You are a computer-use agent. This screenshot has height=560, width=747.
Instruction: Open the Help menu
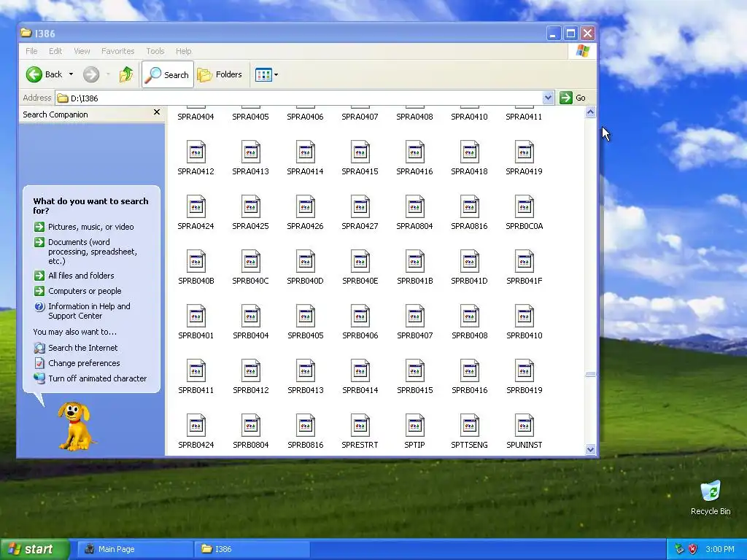click(x=183, y=51)
